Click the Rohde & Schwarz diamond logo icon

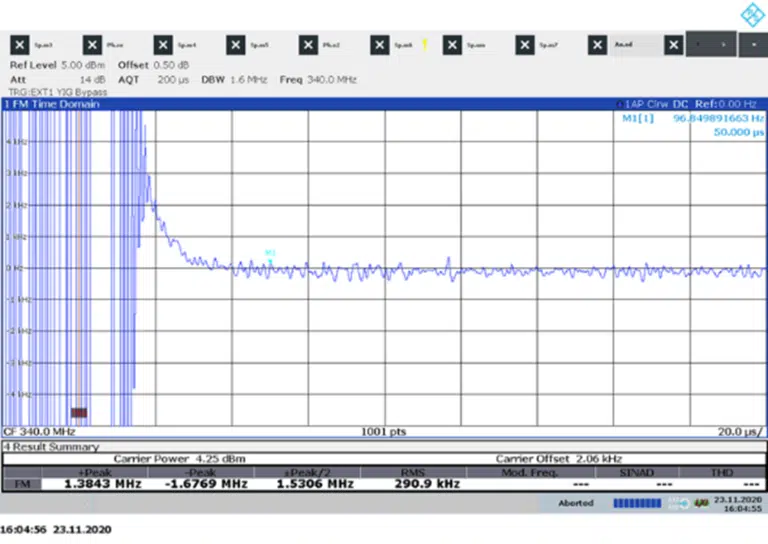coord(751,14)
